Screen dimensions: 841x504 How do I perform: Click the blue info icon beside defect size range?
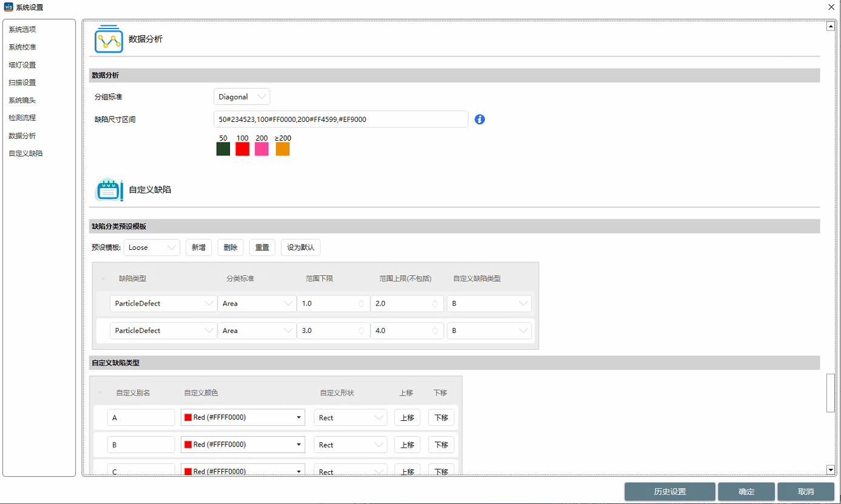click(x=479, y=119)
